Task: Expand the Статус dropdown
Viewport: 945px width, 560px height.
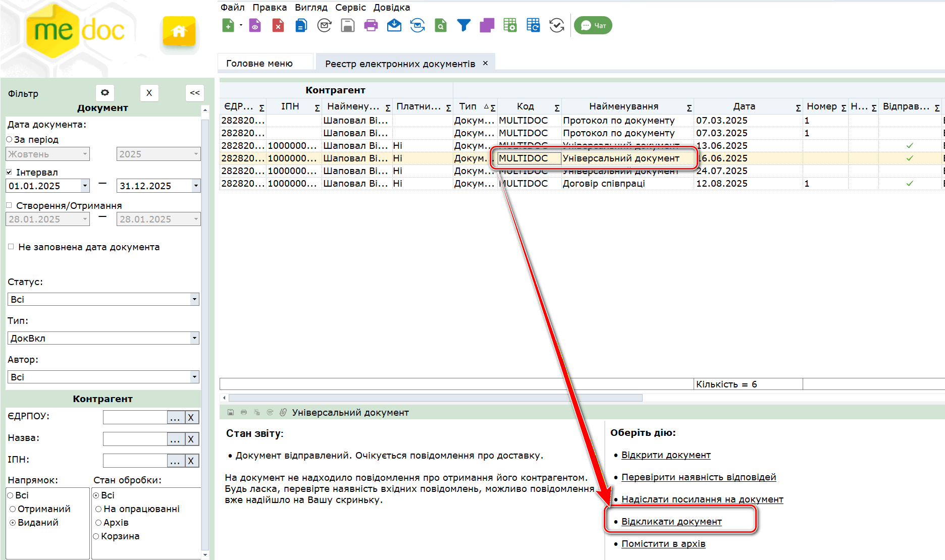Action: [194, 299]
